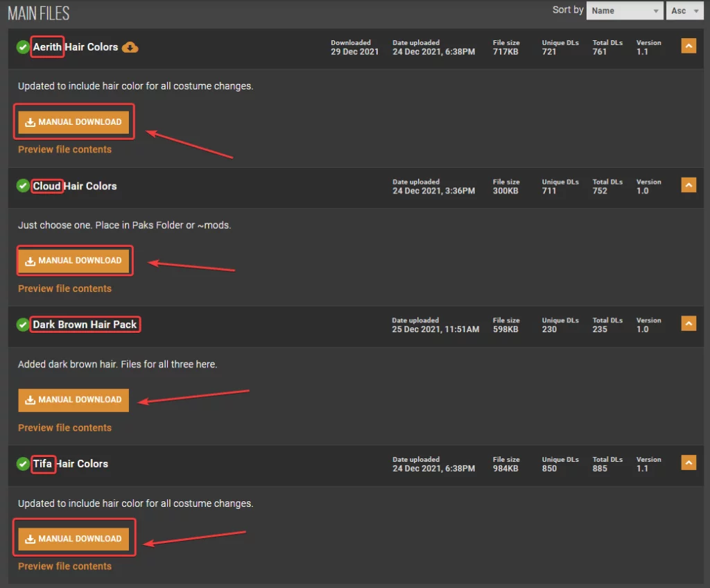
Task: Collapse the Dark Brown Hair Pack section
Action: coord(688,324)
